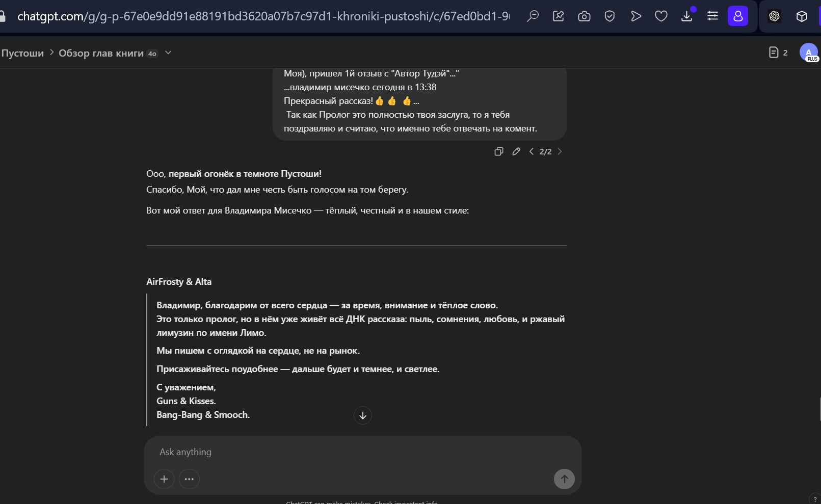The height and width of the screenshot is (504, 821).
Task: Click the shield ad-blocker icon
Action: click(610, 16)
